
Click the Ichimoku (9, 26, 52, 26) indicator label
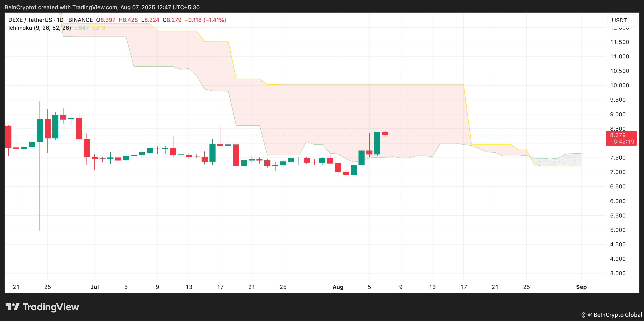pyautogui.click(x=40, y=28)
